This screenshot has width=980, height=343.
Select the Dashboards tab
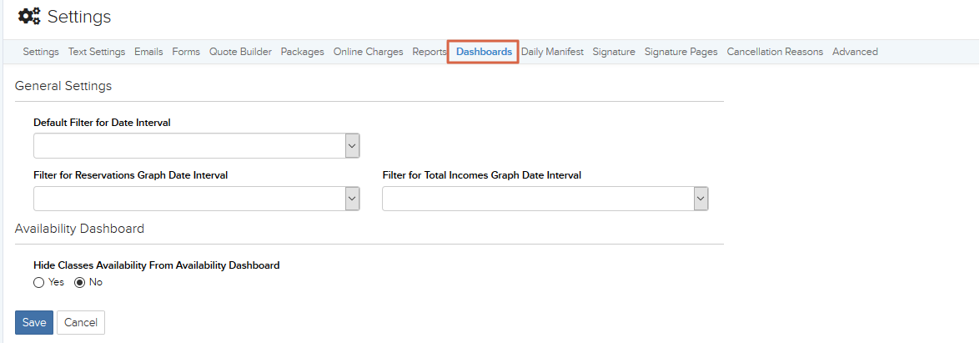[x=484, y=52]
